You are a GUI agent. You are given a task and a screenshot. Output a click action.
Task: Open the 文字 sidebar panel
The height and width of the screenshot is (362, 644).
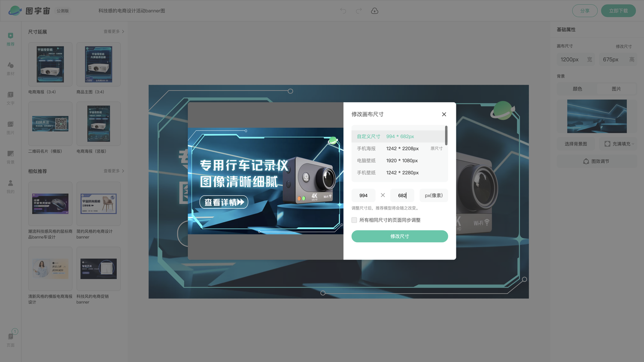pos(11,98)
